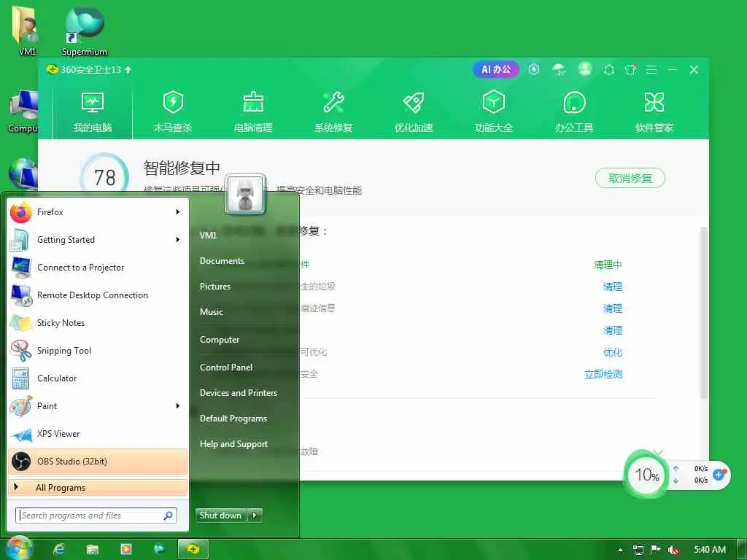Open Shut down options arrow
The image size is (747, 560).
(255, 516)
